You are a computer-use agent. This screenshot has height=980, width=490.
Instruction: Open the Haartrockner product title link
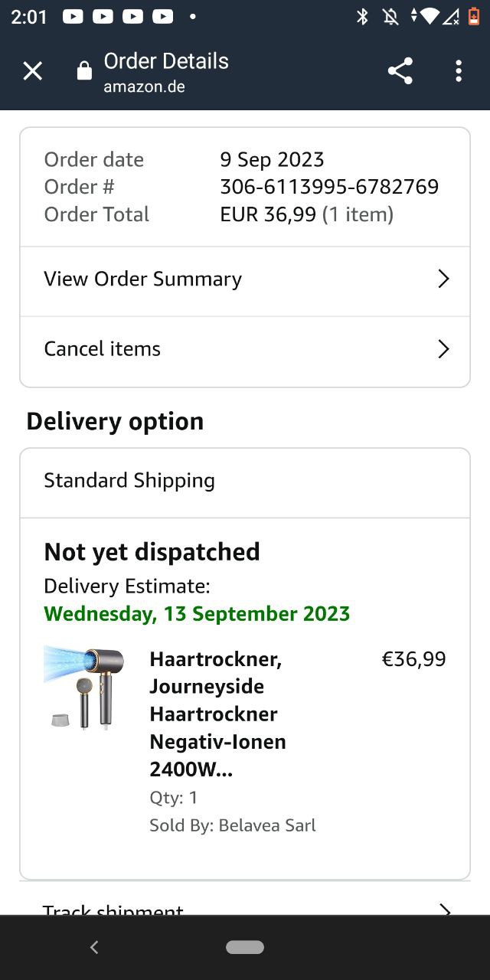[x=218, y=714]
